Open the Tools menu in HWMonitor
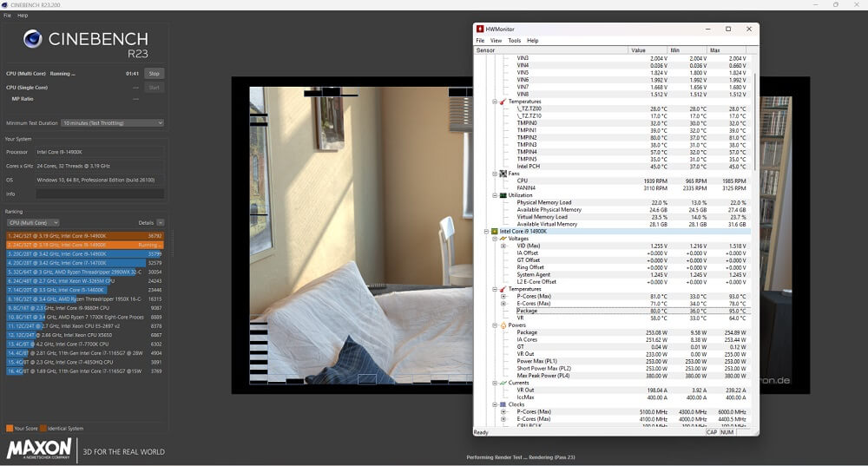This screenshot has height=466, width=868. point(515,41)
